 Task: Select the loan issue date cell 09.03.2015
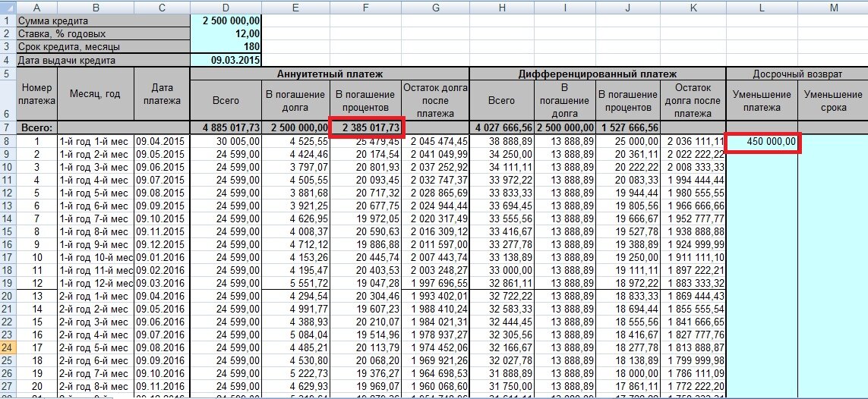point(226,60)
